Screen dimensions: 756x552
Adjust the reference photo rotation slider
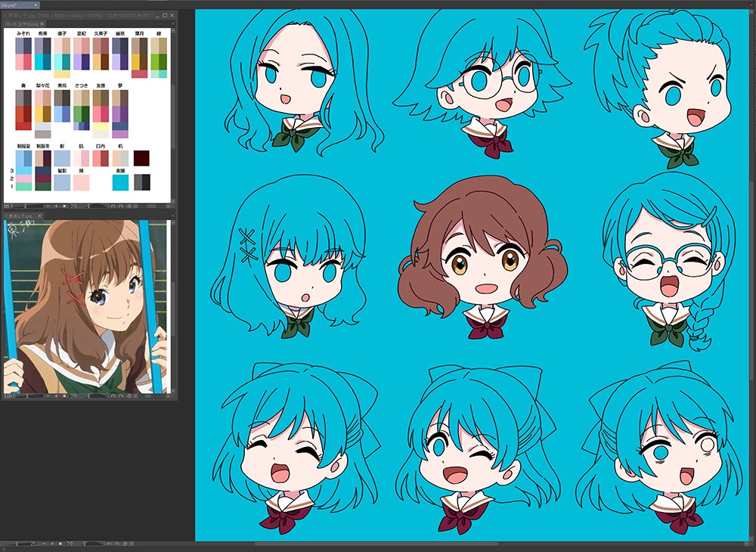tap(94, 396)
